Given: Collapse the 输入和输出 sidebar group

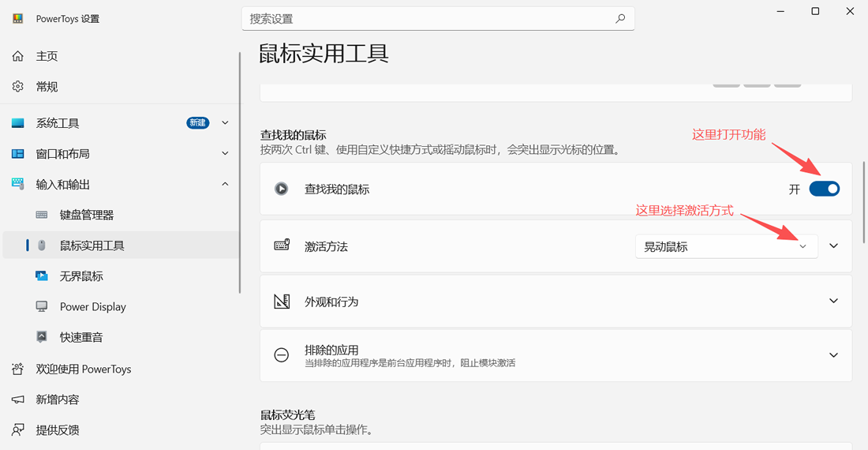Looking at the screenshot, I should (226, 184).
